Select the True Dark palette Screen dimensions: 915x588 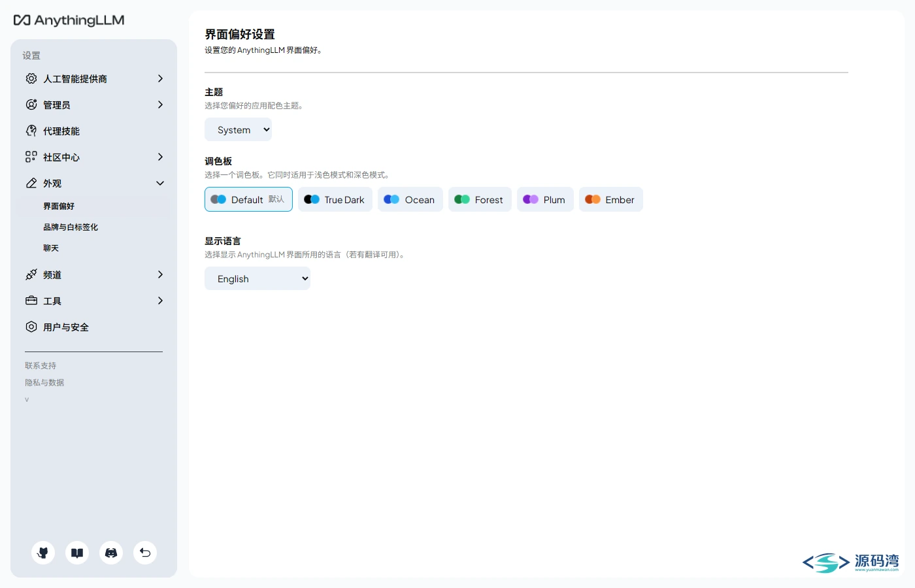(x=335, y=199)
